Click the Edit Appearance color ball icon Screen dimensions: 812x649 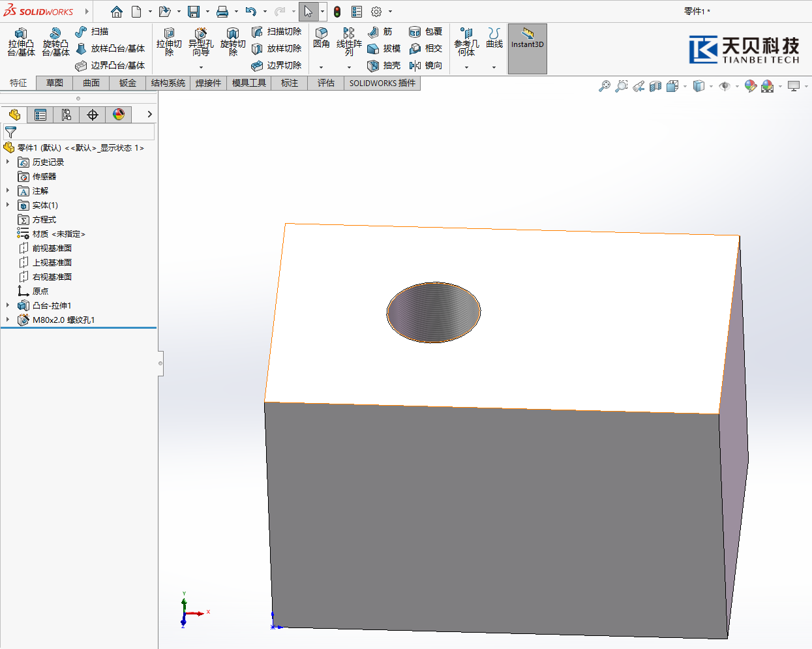click(x=751, y=86)
